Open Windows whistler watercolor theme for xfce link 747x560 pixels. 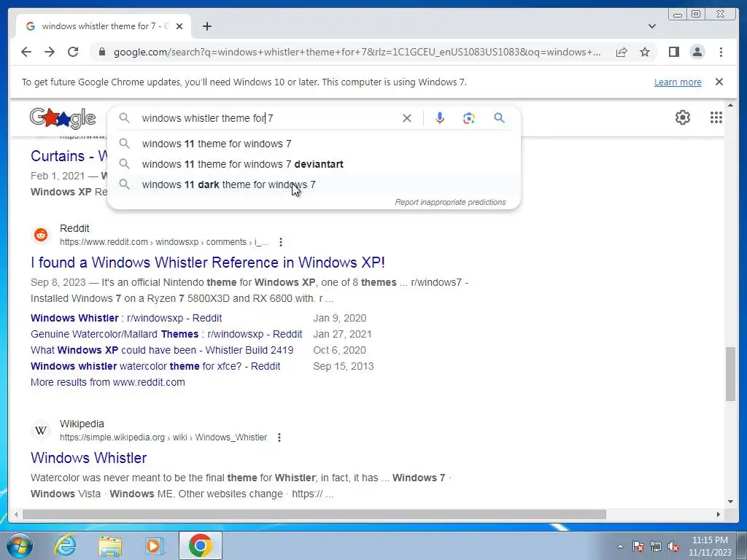click(x=155, y=366)
